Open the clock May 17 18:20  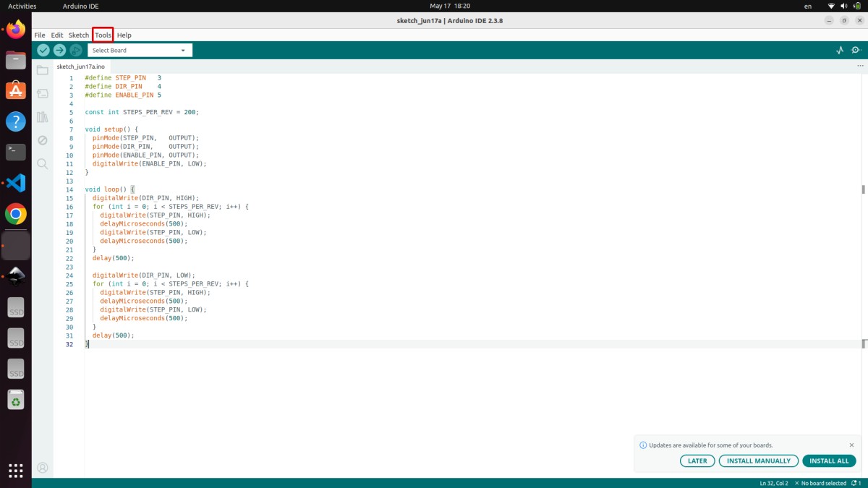450,6
